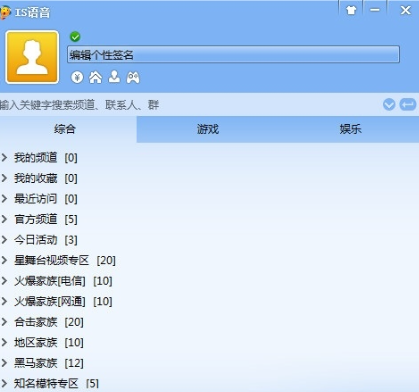Expand the 今日活动 chevron
Image resolution: width=419 pixels, height=392 pixels.
(x=4, y=240)
